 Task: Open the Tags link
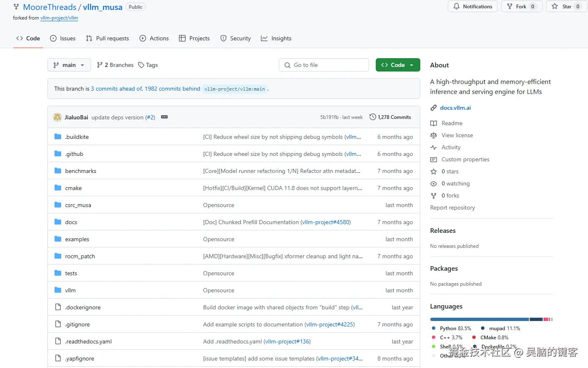pyautogui.click(x=148, y=65)
